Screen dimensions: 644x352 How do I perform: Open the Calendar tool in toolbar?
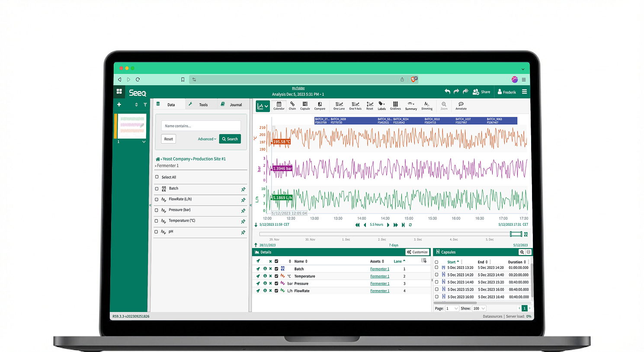pyautogui.click(x=279, y=106)
